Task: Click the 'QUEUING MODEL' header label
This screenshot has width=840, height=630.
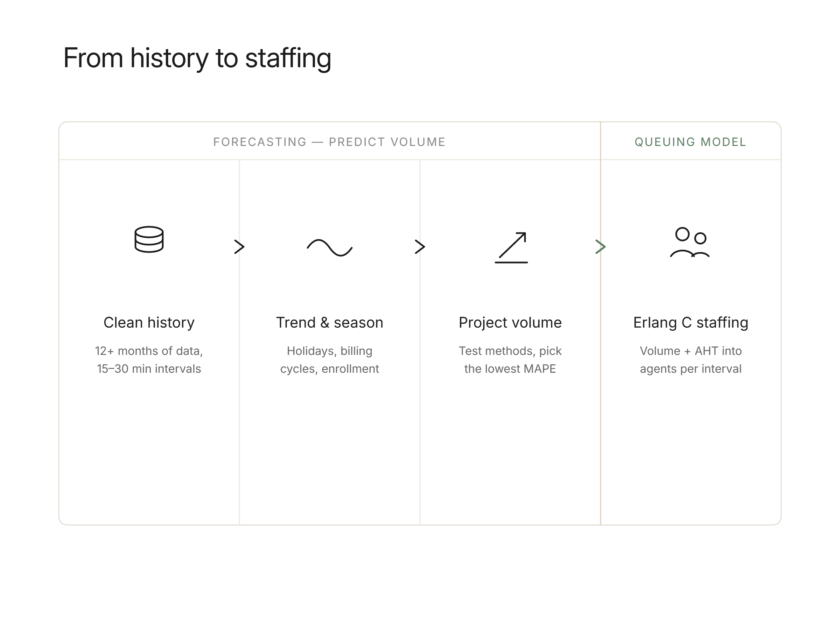Action: [691, 142]
